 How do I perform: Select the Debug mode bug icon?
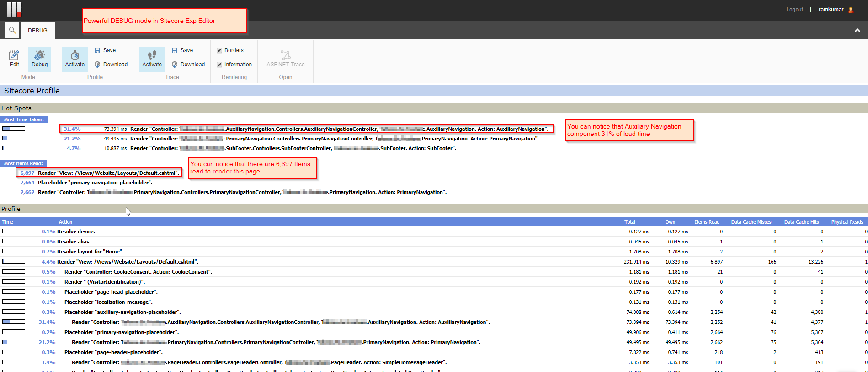pyautogui.click(x=39, y=59)
